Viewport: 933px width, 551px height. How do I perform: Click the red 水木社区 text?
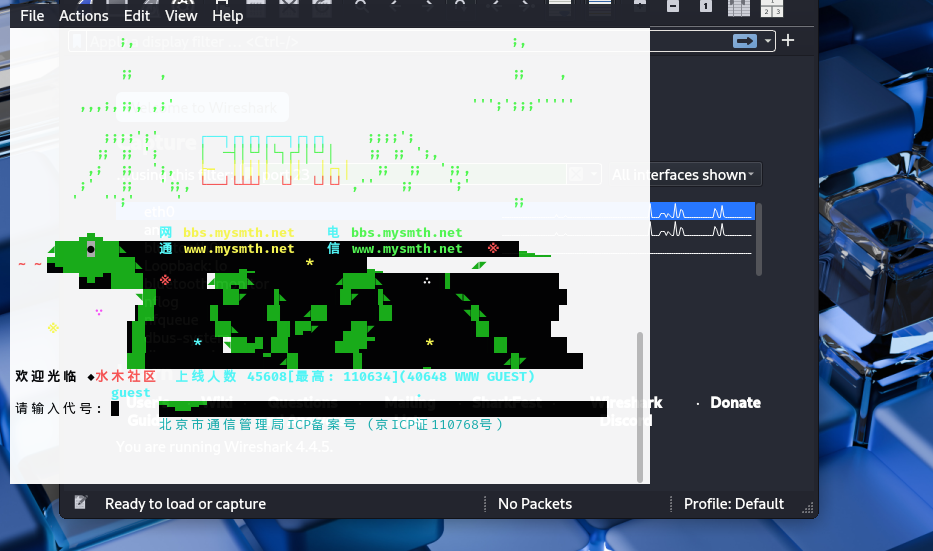click(126, 376)
